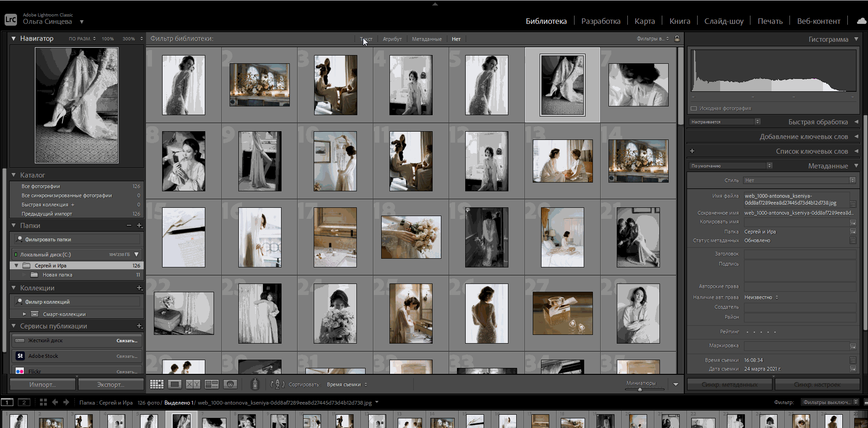
Task: Activate Survey view icon
Action: (211, 384)
